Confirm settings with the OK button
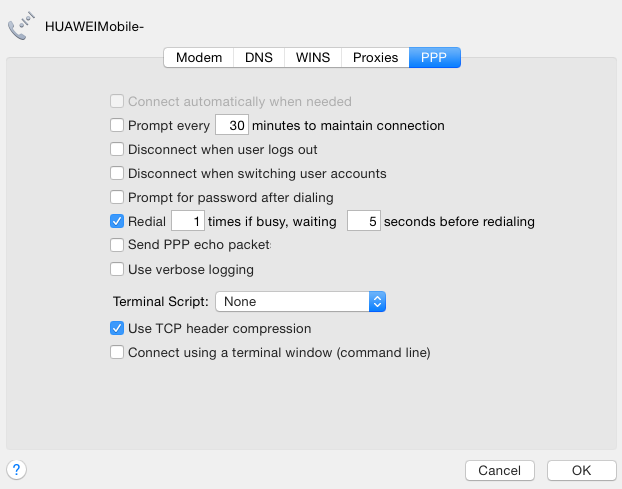This screenshot has height=489, width=622. (581, 470)
